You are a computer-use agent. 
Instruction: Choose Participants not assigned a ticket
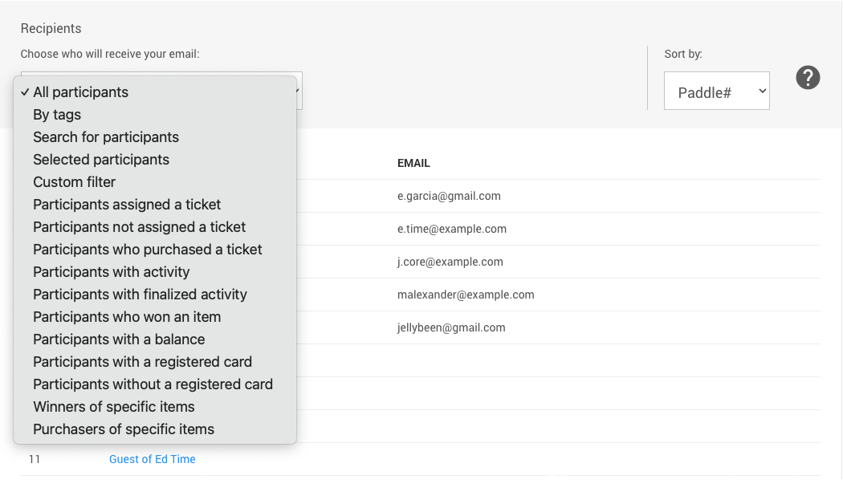click(139, 227)
